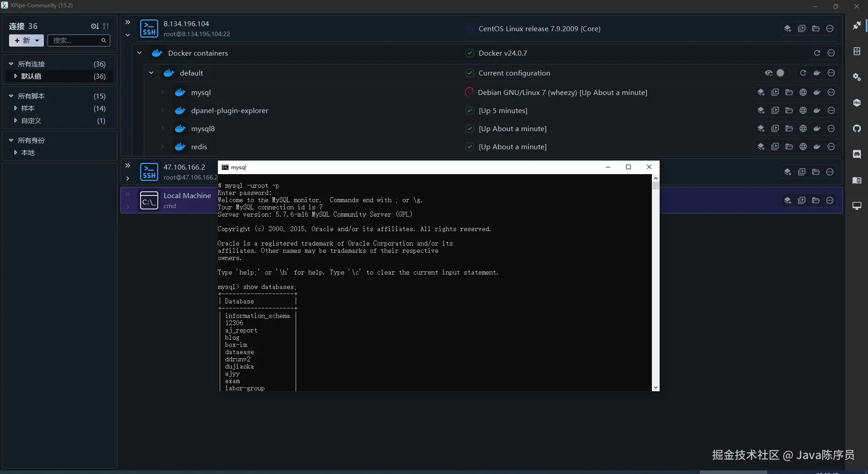Click the SSH icon of 47.106.166.2
The height and width of the screenshot is (474, 868).
click(149, 172)
